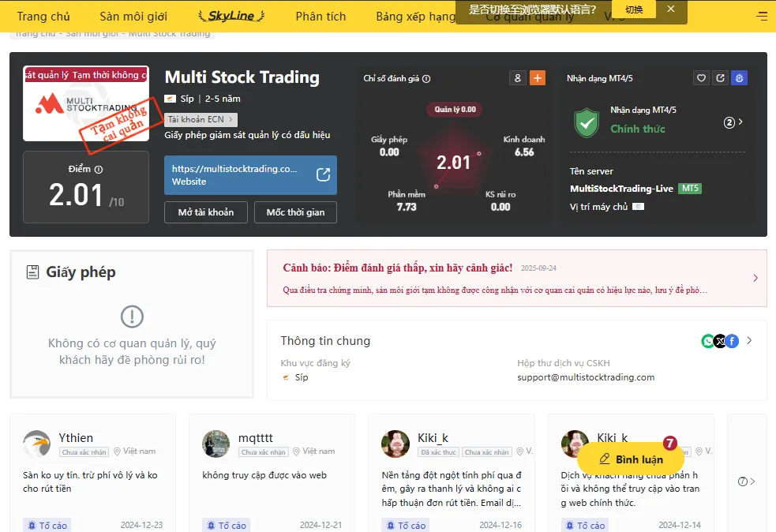
Task: Click the green shield check icon
Action: point(587,122)
